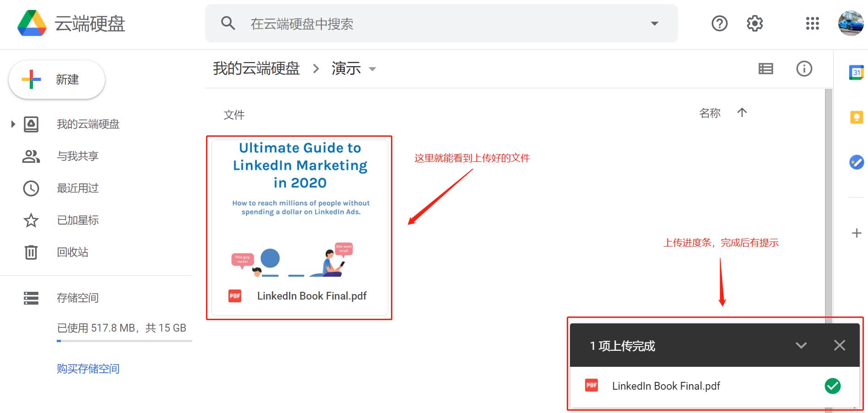The width and height of the screenshot is (868, 413).
Task: Switch to list layout view
Action: 766,69
